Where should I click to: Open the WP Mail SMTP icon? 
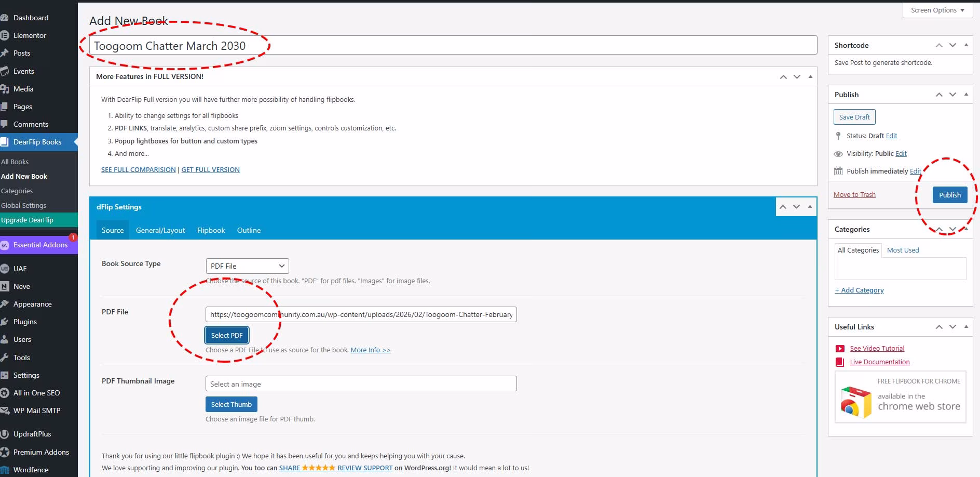(x=5, y=410)
